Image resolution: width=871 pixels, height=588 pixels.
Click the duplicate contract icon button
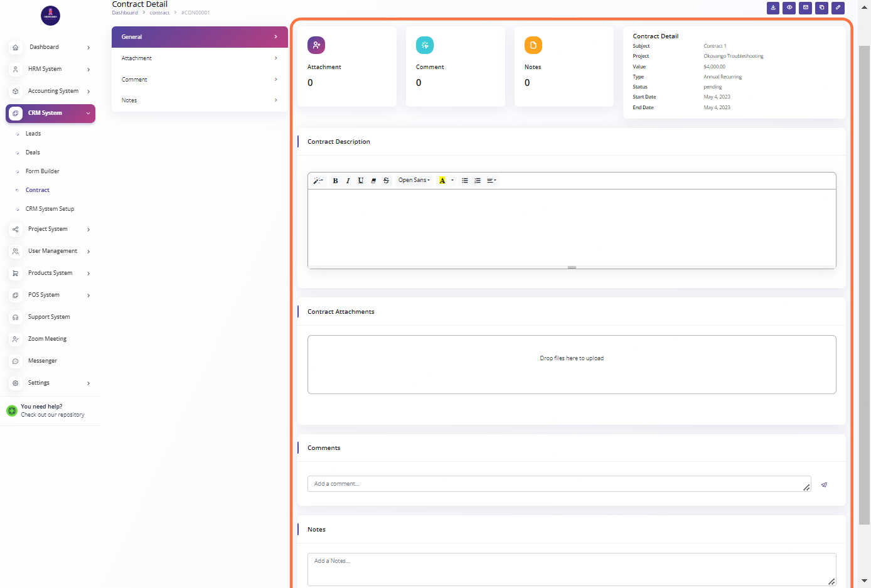821,8
